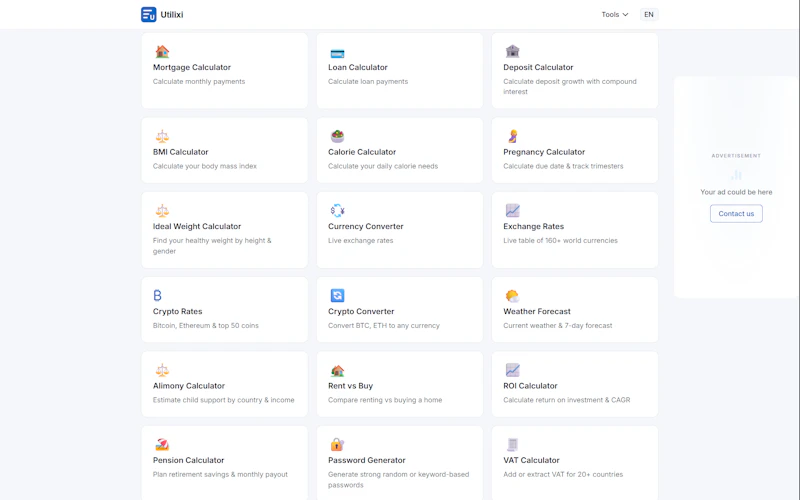This screenshot has height=500, width=800.
Task: Open the Deposit Calculator title link
Action: 538,67
